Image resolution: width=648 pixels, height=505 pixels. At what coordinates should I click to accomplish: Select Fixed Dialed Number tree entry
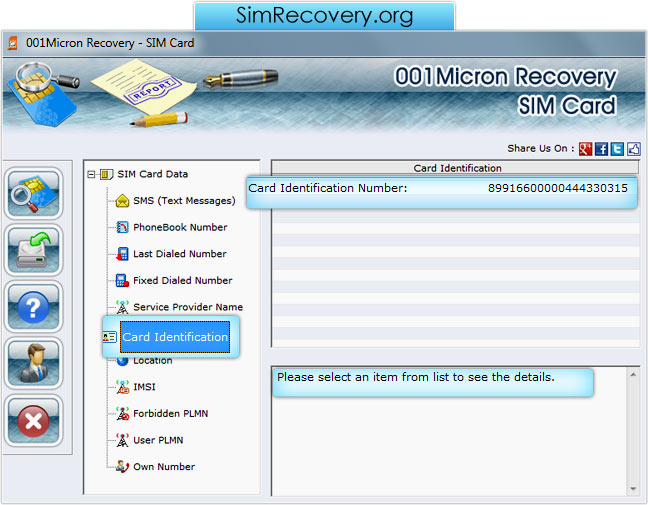[x=183, y=280]
